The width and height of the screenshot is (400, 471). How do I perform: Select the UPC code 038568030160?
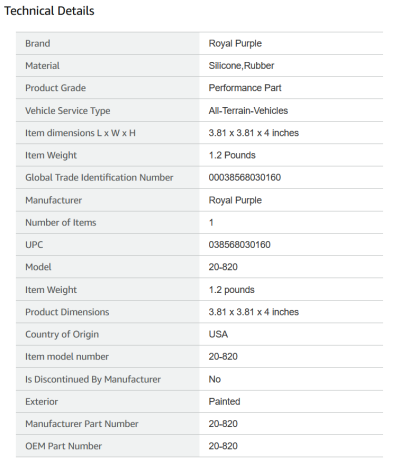tap(239, 245)
